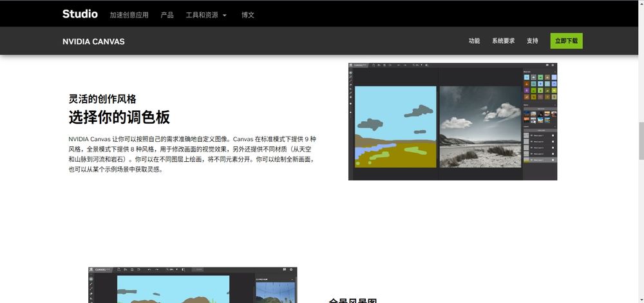Open the Studio home link

pos(80,14)
